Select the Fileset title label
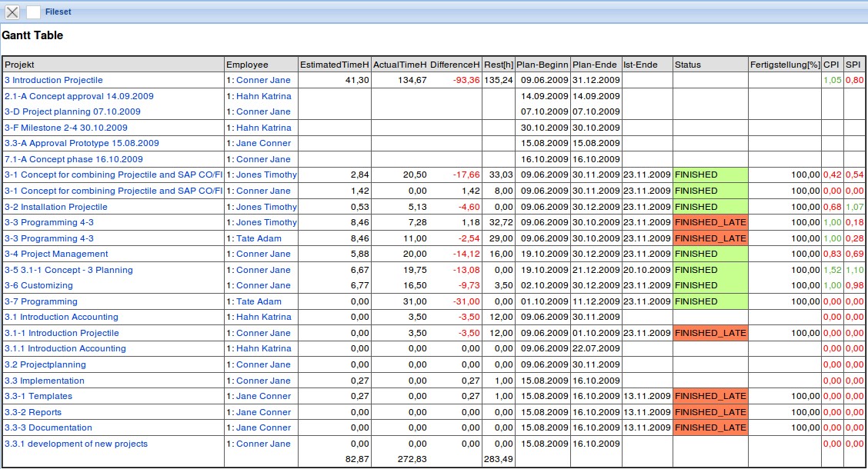 [58, 12]
